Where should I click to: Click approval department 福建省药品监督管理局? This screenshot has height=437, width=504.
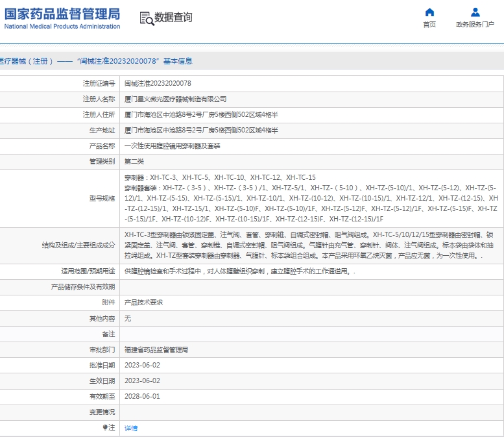click(x=156, y=350)
